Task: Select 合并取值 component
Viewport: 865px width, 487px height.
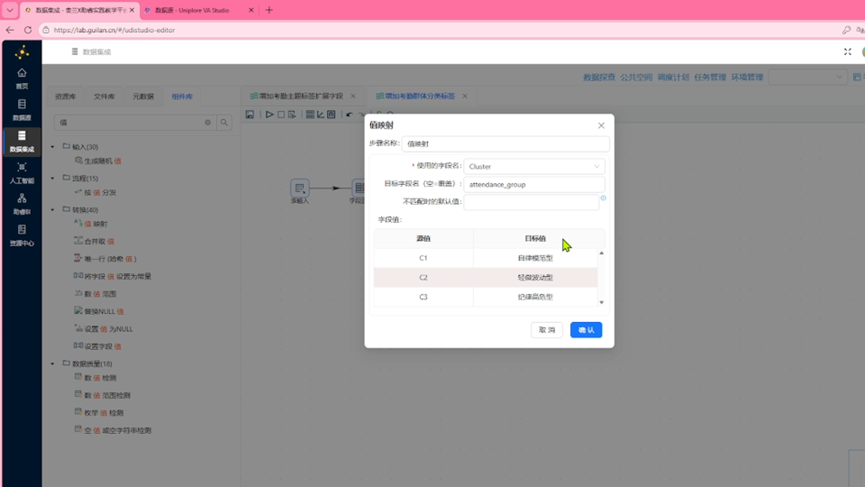Action: pos(94,242)
